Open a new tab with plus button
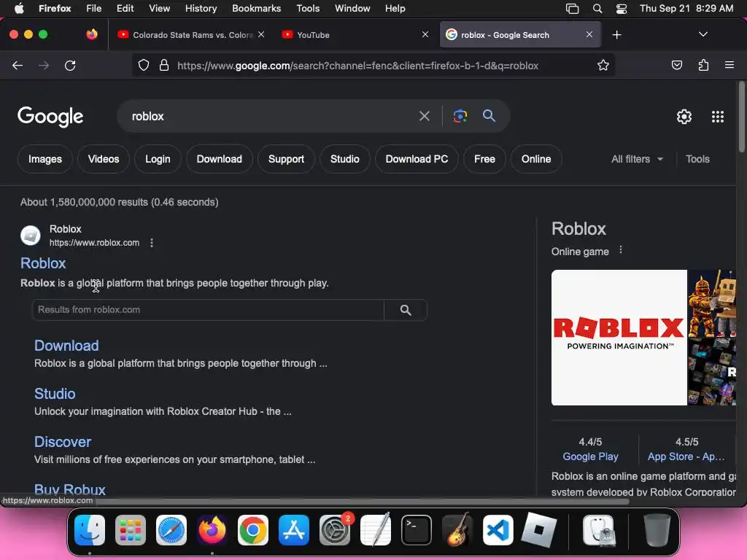This screenshot has height=560, width=747. coord(617,35)
